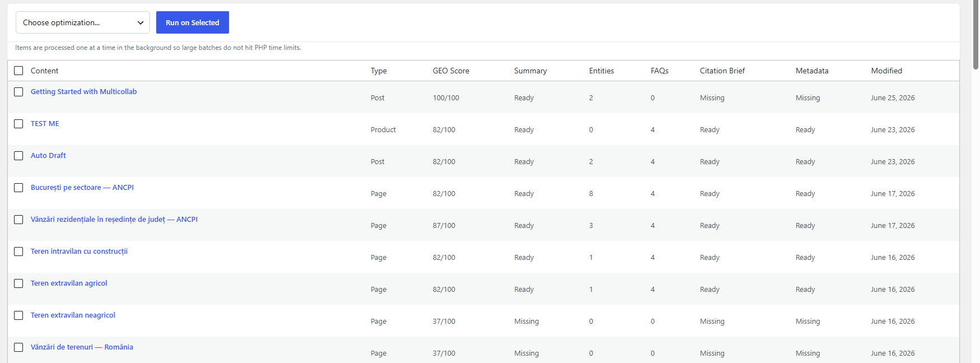Tick the Auto Draft row checkbox

pos(18,156)
